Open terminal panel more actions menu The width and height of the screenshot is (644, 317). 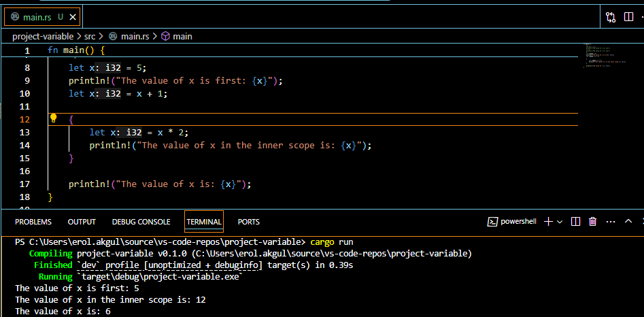point(610,222)
